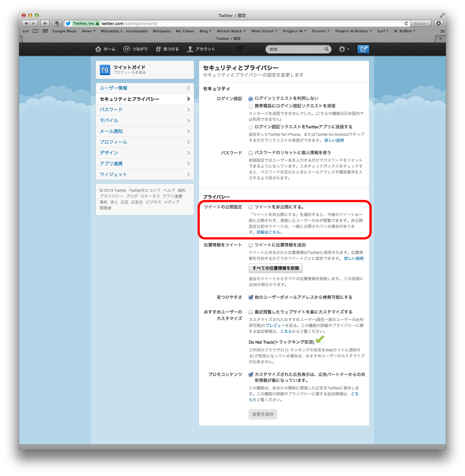Check ツイートを非公開にする checkbox

251,207
